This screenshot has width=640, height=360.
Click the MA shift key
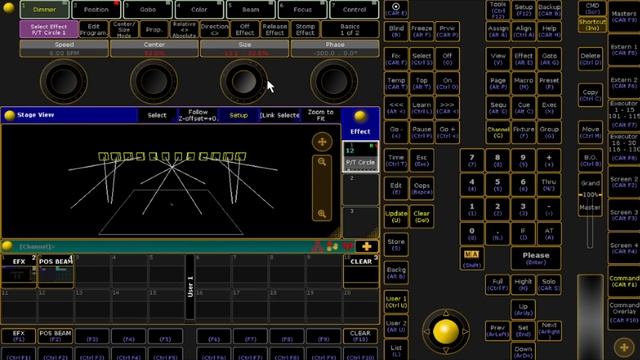pyautogui.click(x=472, y=258)
